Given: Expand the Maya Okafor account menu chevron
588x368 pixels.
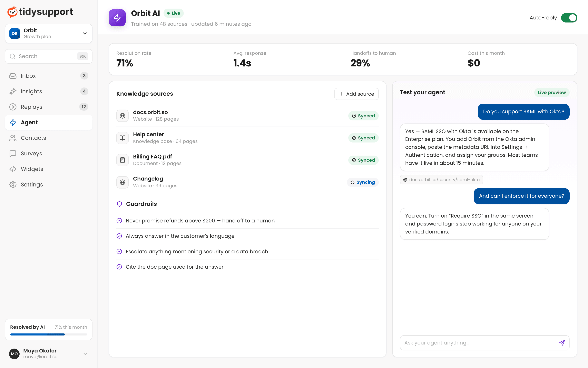Looking at the screenshot, I should click(x=85, y=354).
